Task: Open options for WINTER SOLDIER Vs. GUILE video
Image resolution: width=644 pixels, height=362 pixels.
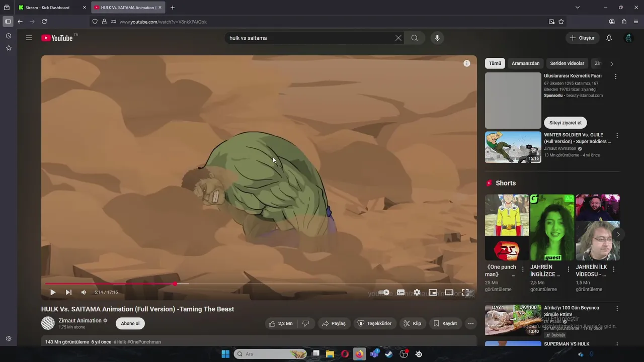Action: click(617, 136)
